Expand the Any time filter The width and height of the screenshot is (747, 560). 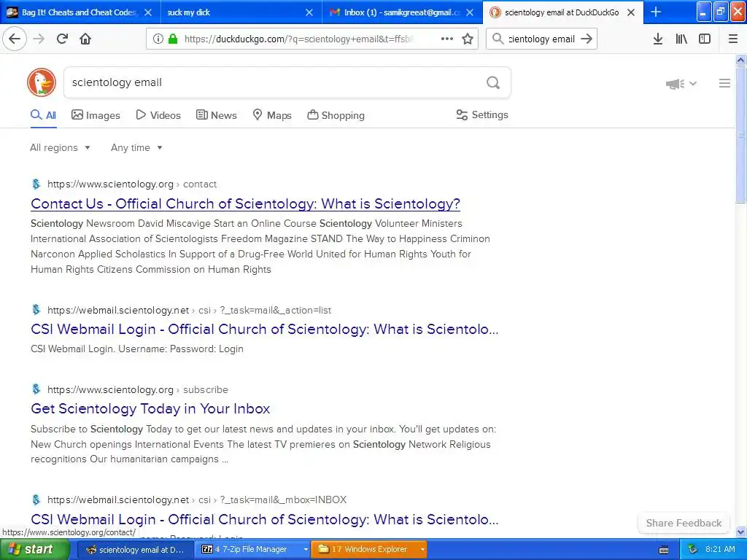point(136,147)
